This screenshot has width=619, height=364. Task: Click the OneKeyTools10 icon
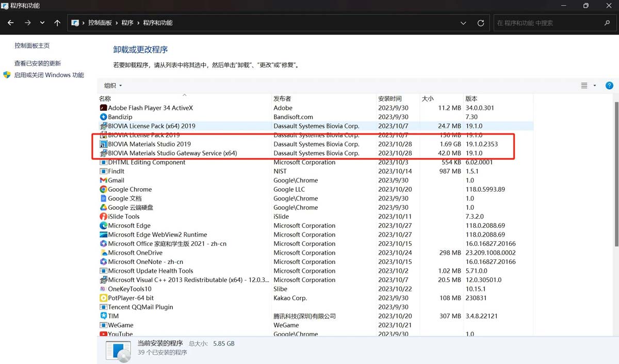pyautogui.click(x=103, y=289)
